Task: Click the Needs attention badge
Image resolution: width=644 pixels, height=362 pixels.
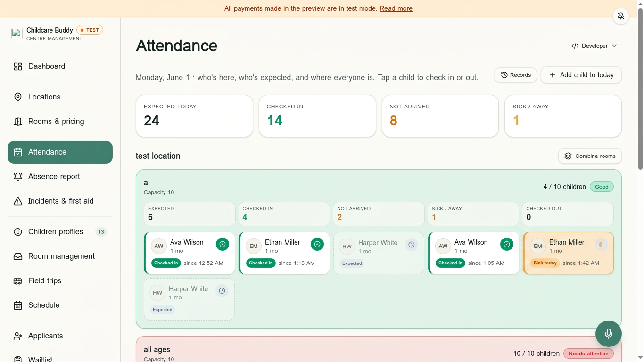Action: 588,354
